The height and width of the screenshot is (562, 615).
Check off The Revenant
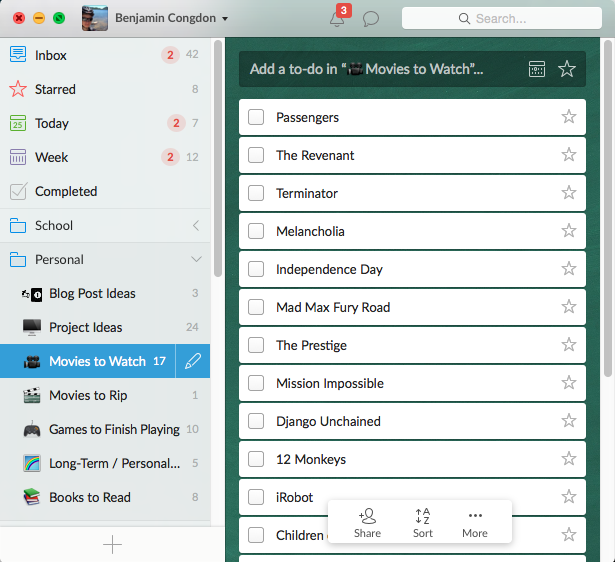pos(256,155)
